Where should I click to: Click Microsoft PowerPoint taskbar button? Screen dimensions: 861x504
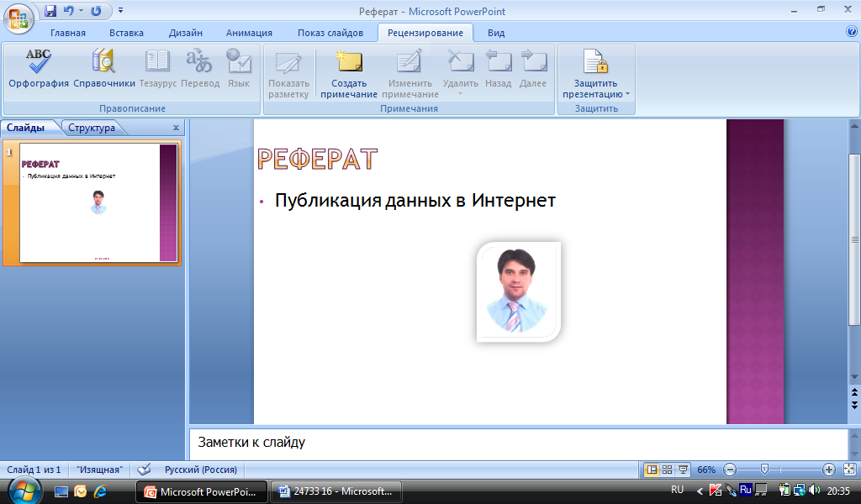tap(202, 491)
